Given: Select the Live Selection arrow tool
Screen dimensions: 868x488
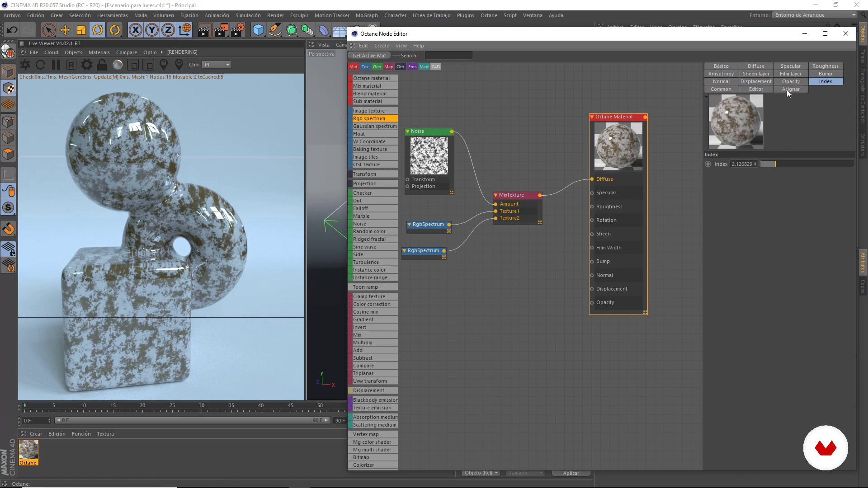Looking at the screenshot, I should (48, 30).
